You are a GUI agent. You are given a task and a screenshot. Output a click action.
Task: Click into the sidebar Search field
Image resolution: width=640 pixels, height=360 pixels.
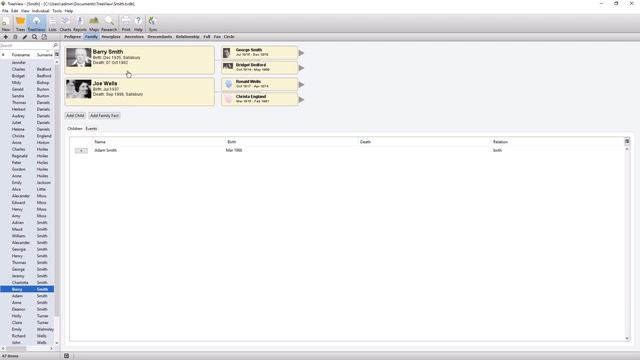(x=27, y=45)
